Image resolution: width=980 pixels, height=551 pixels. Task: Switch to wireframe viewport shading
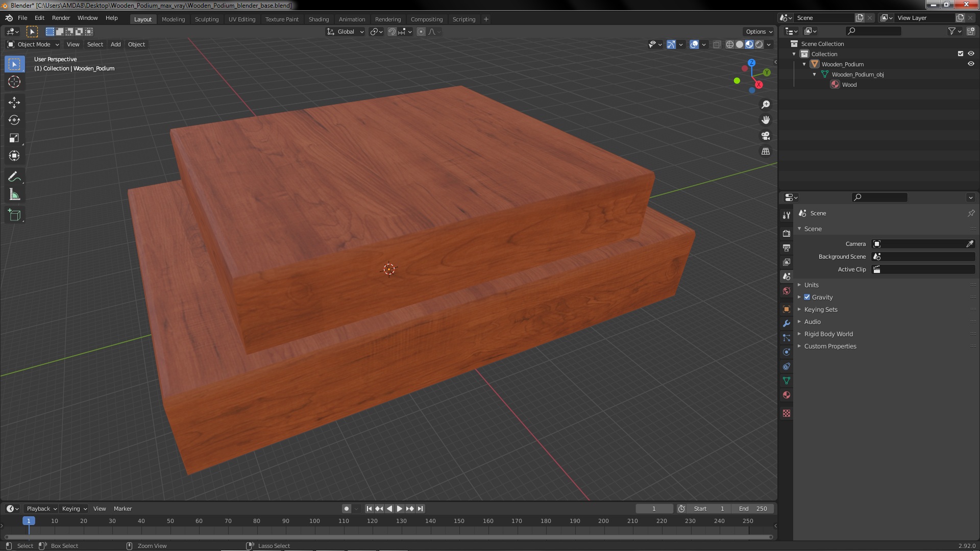730,44
